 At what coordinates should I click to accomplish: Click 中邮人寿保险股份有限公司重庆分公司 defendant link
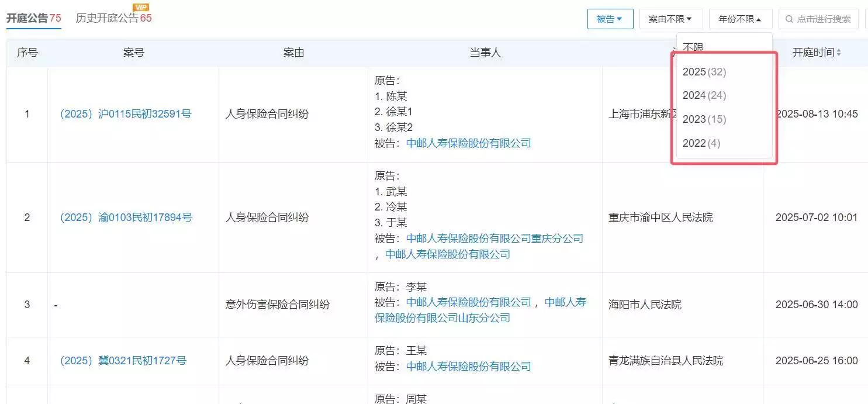(493, 238)
